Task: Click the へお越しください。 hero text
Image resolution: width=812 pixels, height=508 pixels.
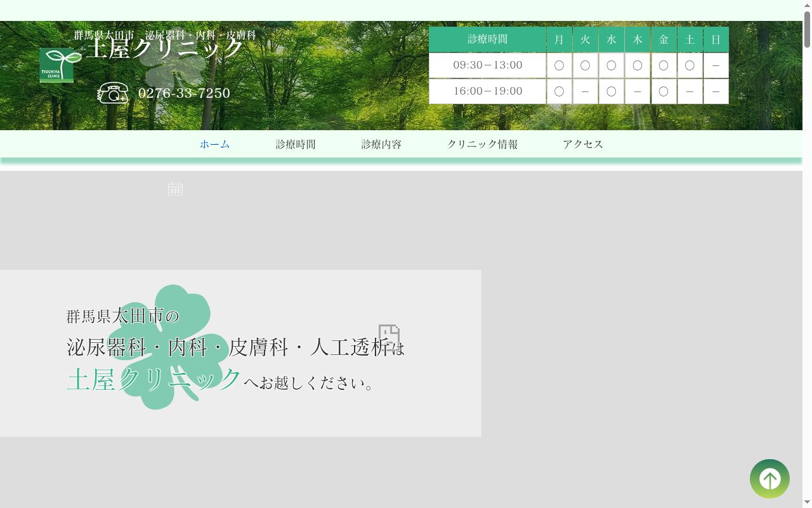Action: (x=311, y=382)
